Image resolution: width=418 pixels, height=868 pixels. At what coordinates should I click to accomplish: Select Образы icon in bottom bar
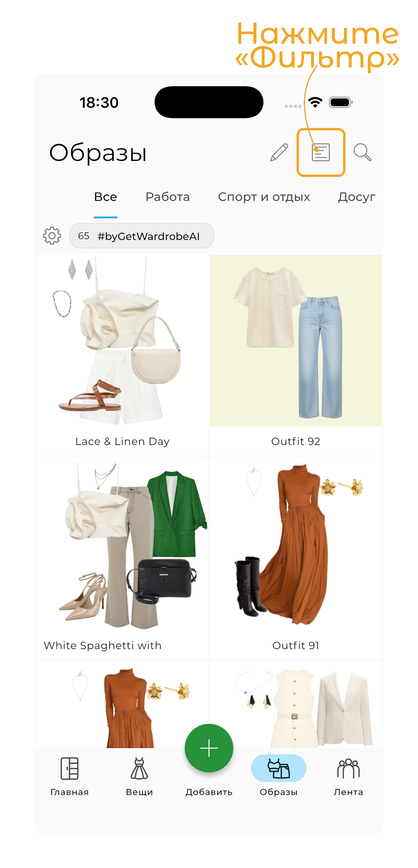click(279, 768)
